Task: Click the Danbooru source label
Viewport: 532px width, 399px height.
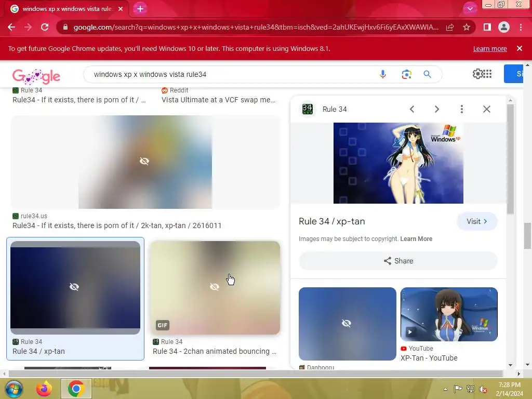Action: click(x=320, y=367)
